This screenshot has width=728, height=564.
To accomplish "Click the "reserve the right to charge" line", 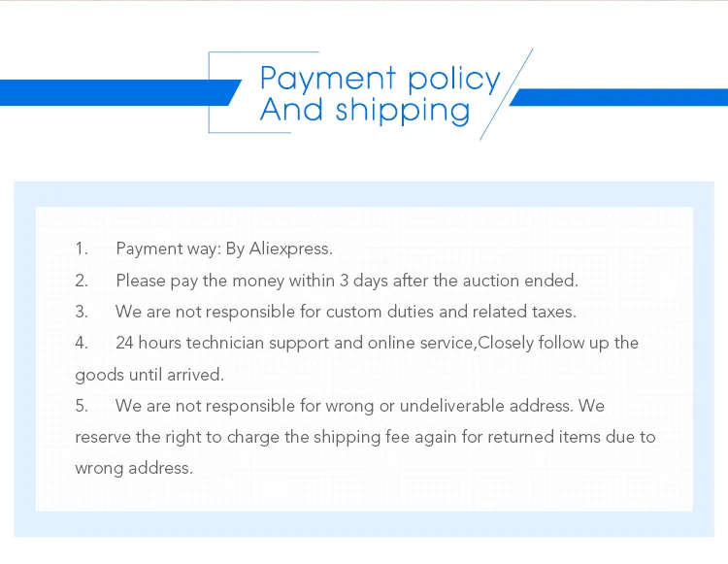I will 365,437.
